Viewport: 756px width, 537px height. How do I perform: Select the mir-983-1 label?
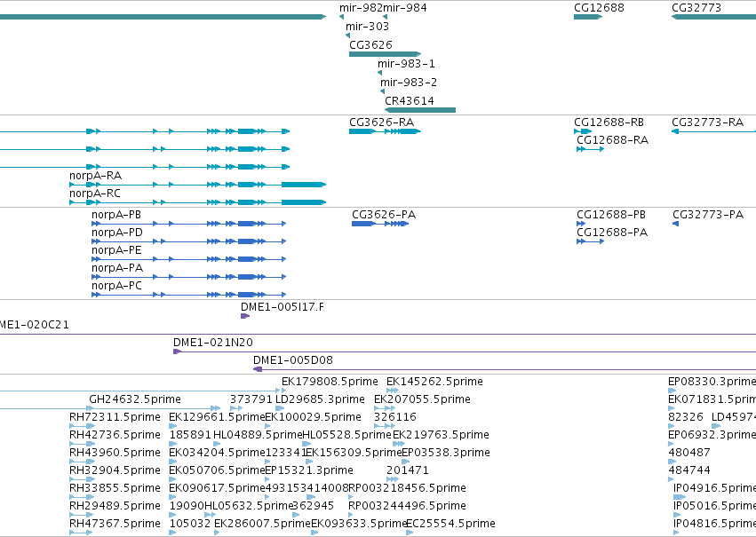407,64
